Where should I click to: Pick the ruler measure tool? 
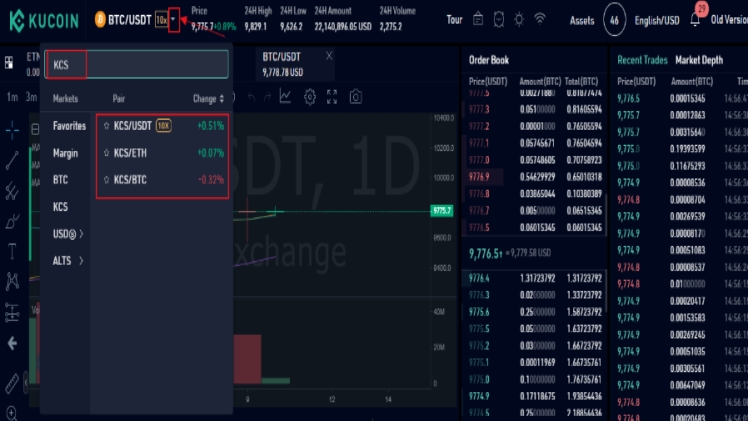click(x=12, y=382)
